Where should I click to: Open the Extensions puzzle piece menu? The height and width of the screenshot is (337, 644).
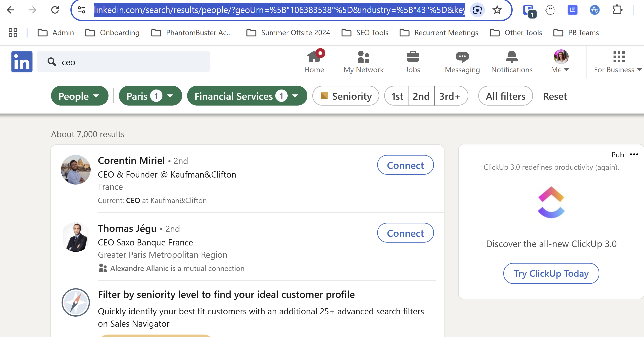(617, 10)
